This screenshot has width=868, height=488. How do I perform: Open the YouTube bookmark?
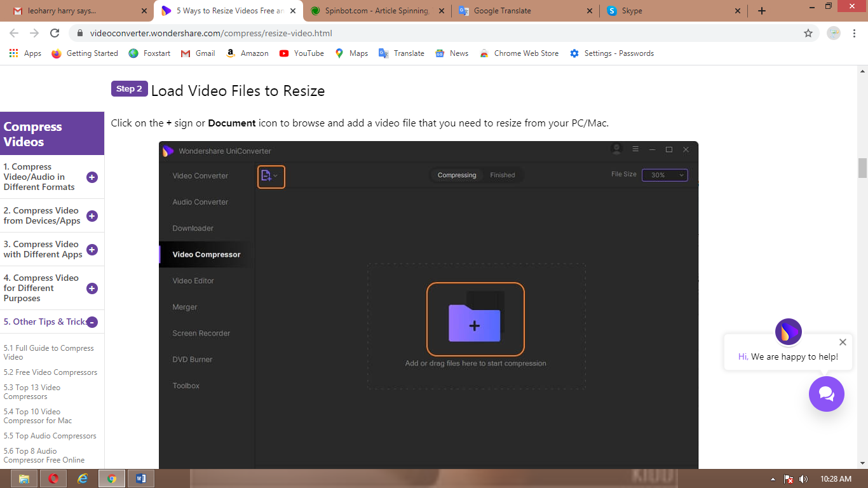(x=302, y=53)
